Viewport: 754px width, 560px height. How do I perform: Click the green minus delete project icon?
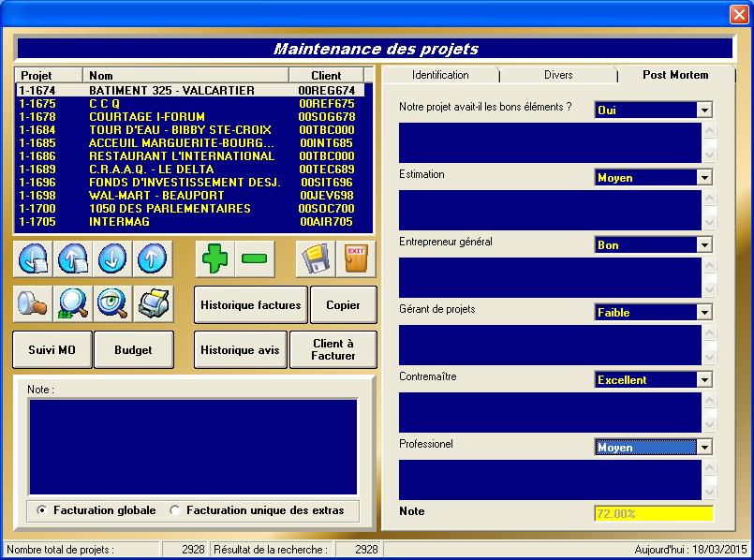(x=254, y=258)
